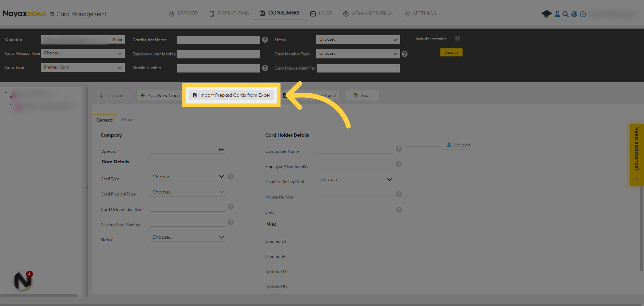
Task: Open the operator list icon in filter bar
Action: (x=120, y=39)
